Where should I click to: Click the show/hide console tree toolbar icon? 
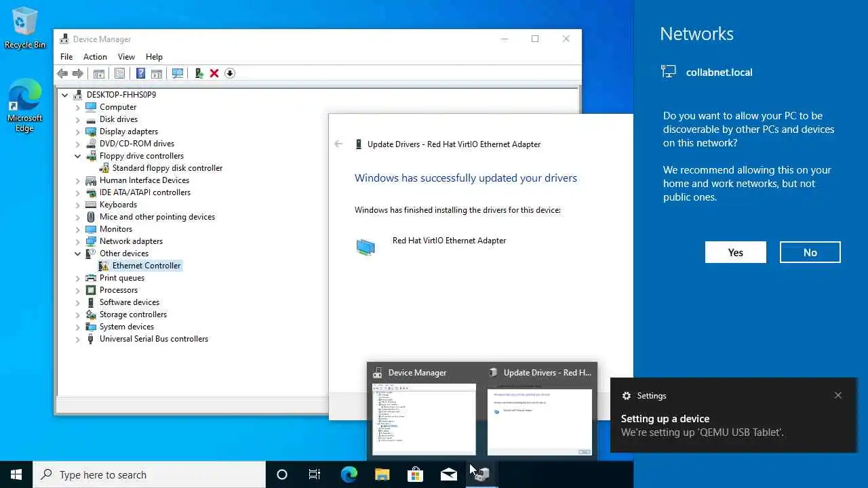point(98,73)
